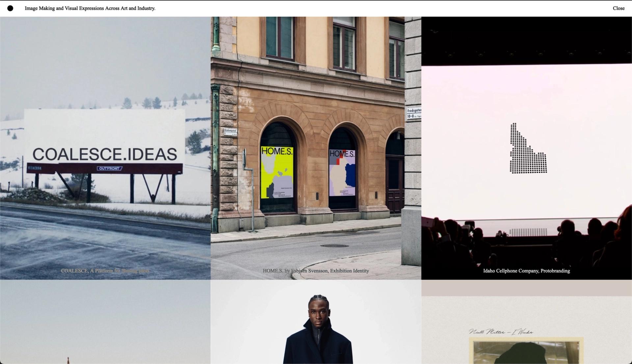Click the handwritten I Wonder title
632x364 pixels.
pos(501,331)
